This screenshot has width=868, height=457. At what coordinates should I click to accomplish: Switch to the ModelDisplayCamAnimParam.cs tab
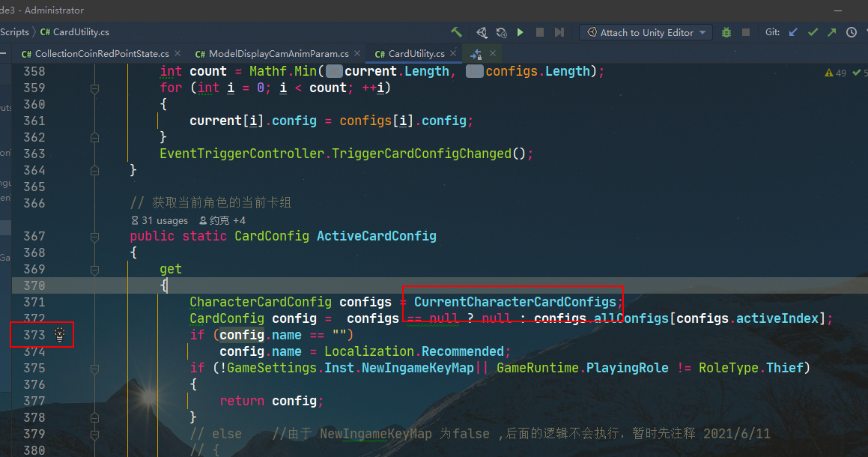point(272,54)
